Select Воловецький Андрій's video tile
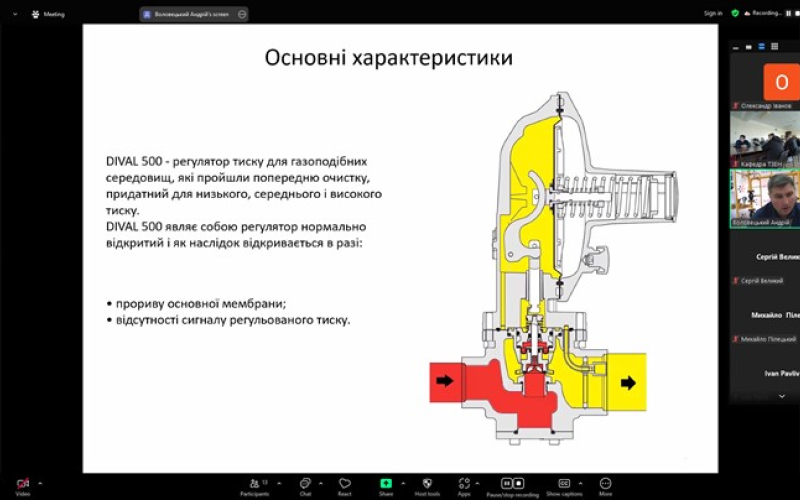 765,198
